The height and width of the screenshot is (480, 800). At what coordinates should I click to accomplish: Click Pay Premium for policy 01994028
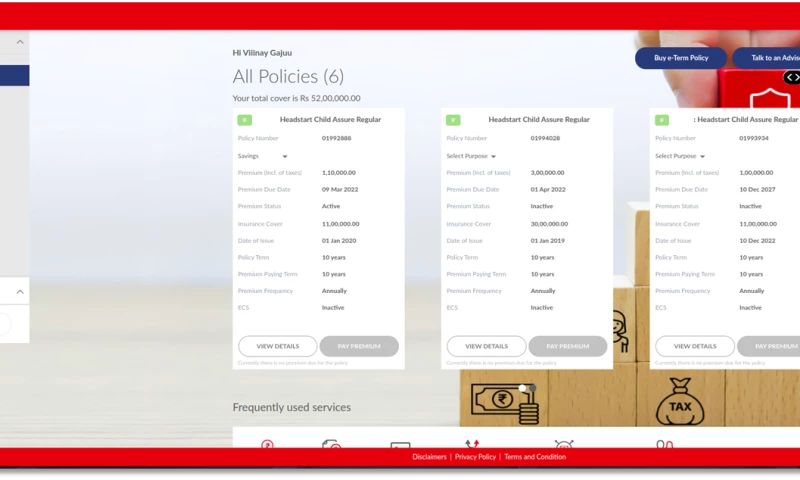pyautogui.click(x=568, y=346)
